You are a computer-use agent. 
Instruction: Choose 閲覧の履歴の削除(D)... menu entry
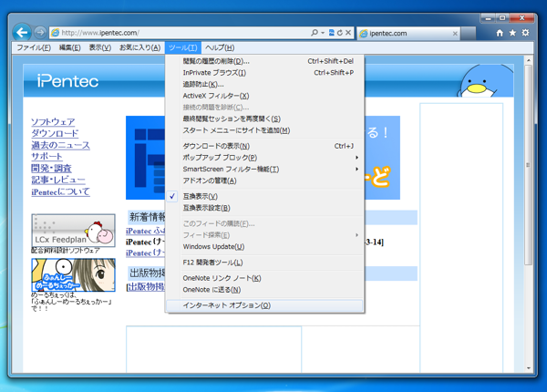click(x=265, y=61)
